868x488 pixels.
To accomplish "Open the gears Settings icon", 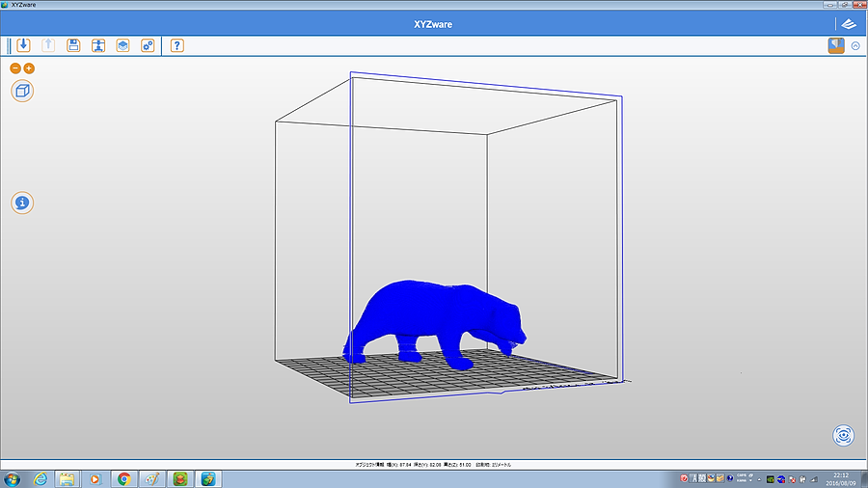I will pyautogui.click(x=148, y=45).
